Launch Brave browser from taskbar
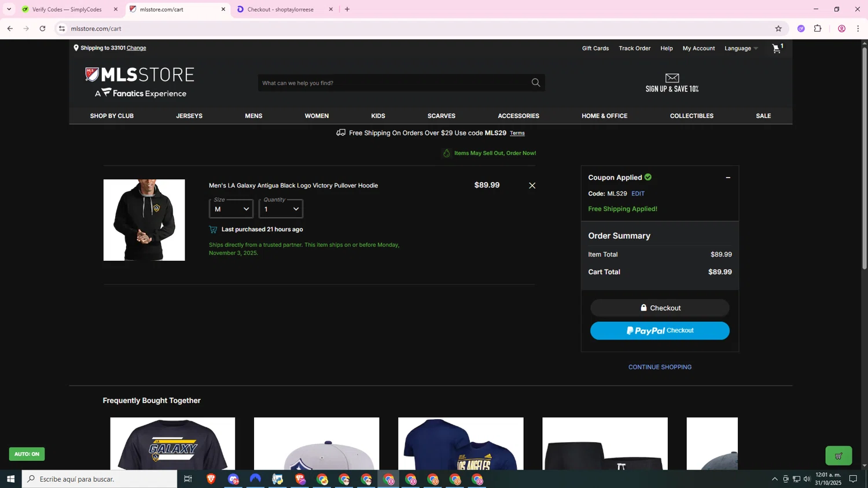 click(x=211, y=479)
